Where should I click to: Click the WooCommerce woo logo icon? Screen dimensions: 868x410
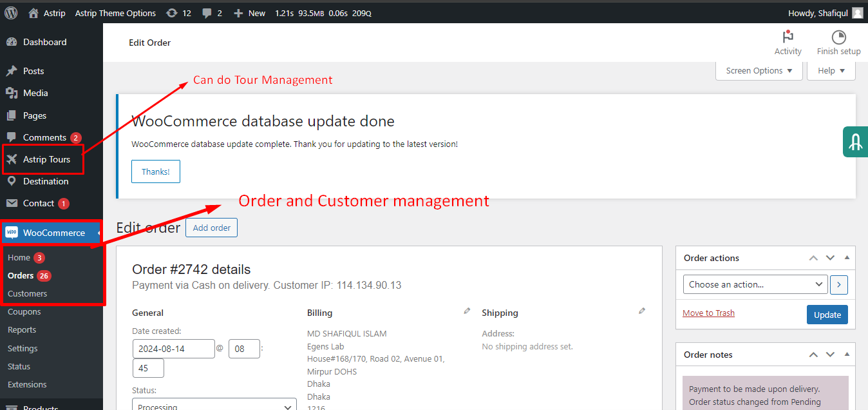pyautogui.click(x=12, y=233)
